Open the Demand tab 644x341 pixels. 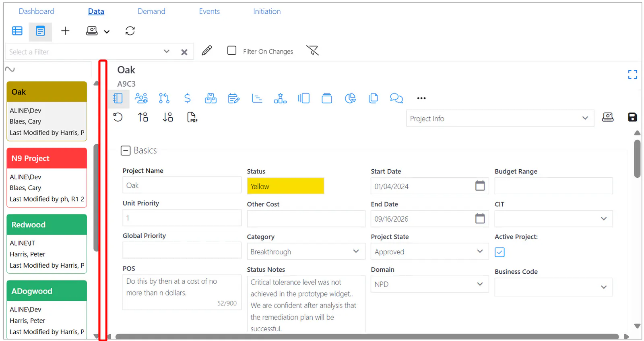tap(151, 11)
